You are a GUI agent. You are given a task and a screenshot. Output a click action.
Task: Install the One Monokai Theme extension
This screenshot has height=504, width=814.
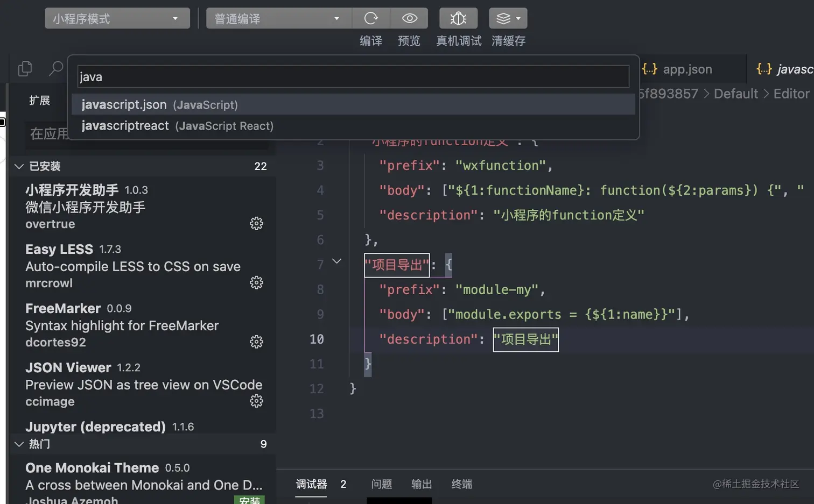pyautogui.click(x=249, y=500)
